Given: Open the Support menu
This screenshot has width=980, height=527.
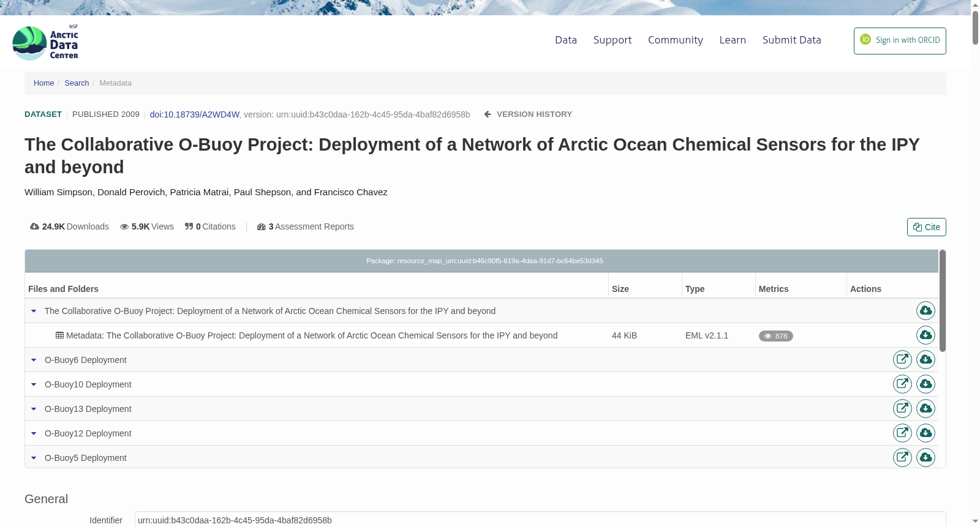Looking at the screenshot, I should 612,40.
